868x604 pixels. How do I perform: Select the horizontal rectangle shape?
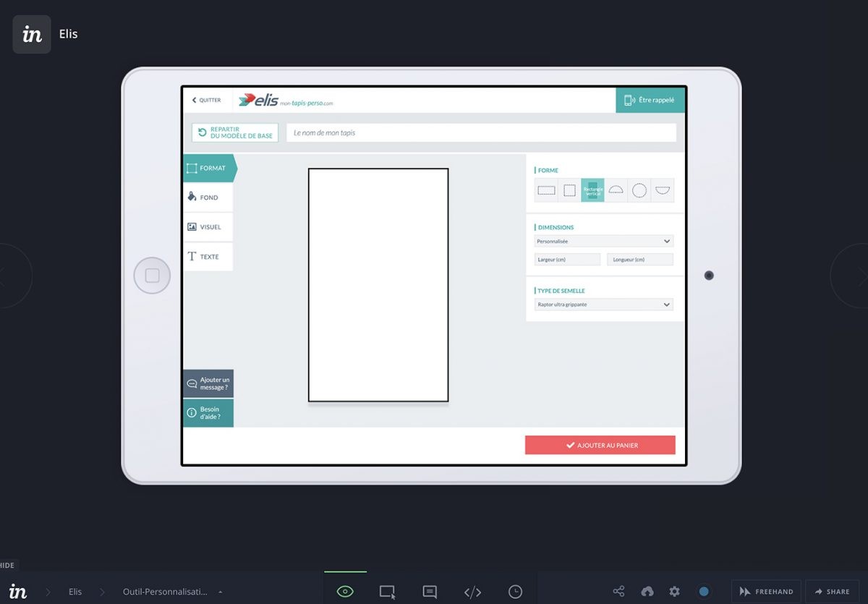[x=546, y=190]
